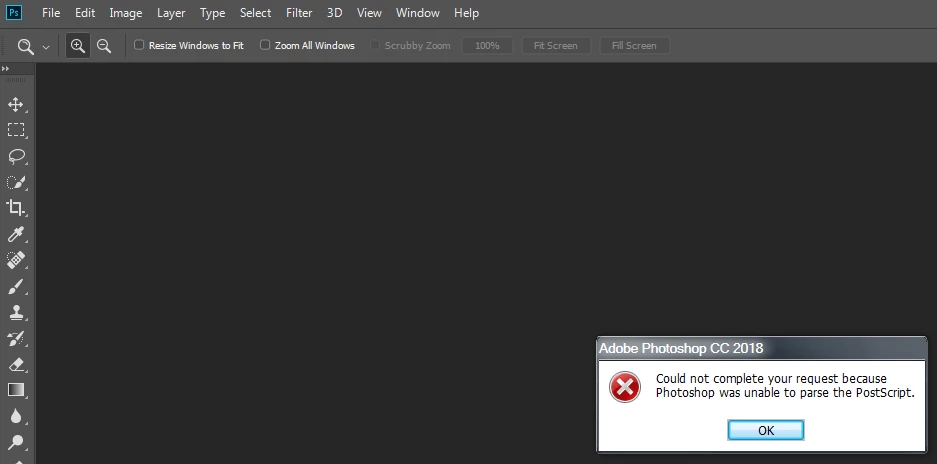
Task: Enable Resize Windows to Fit checkbox
Action: click(139, 45)
